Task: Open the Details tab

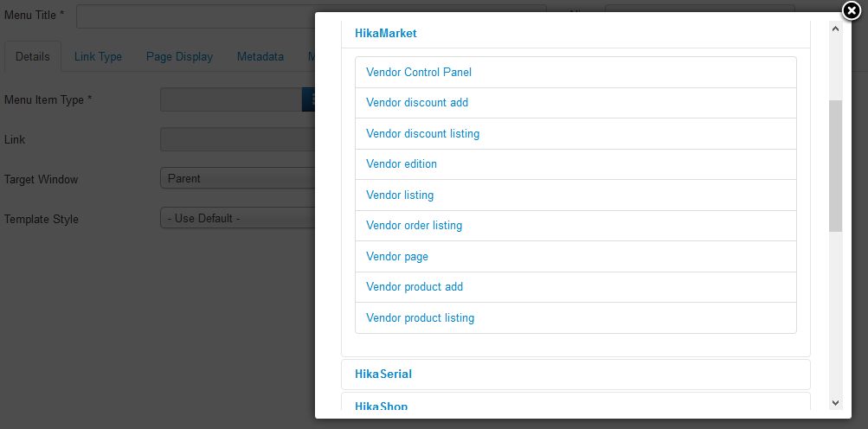Action: [x=33, y=56]
